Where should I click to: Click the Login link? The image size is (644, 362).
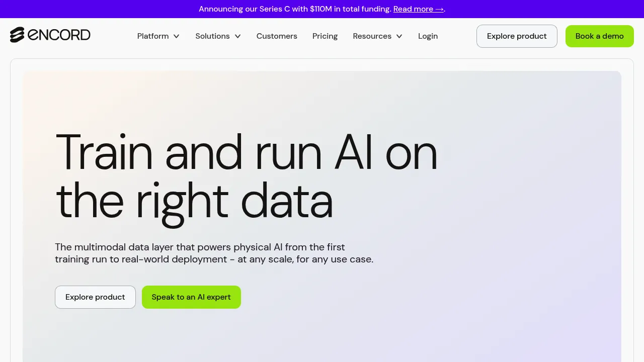pyautogui.click(x=428, y=36)
